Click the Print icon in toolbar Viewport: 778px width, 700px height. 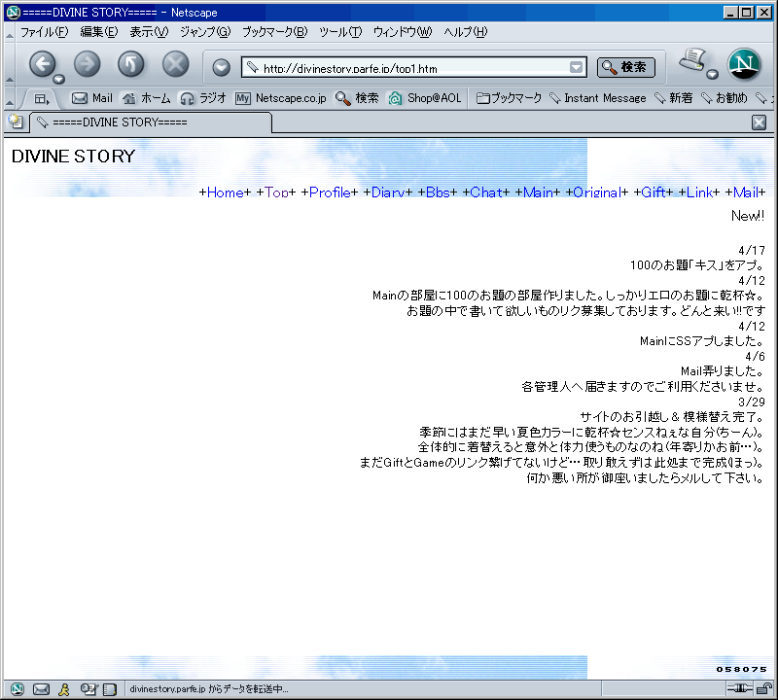(x=692, y=60)
